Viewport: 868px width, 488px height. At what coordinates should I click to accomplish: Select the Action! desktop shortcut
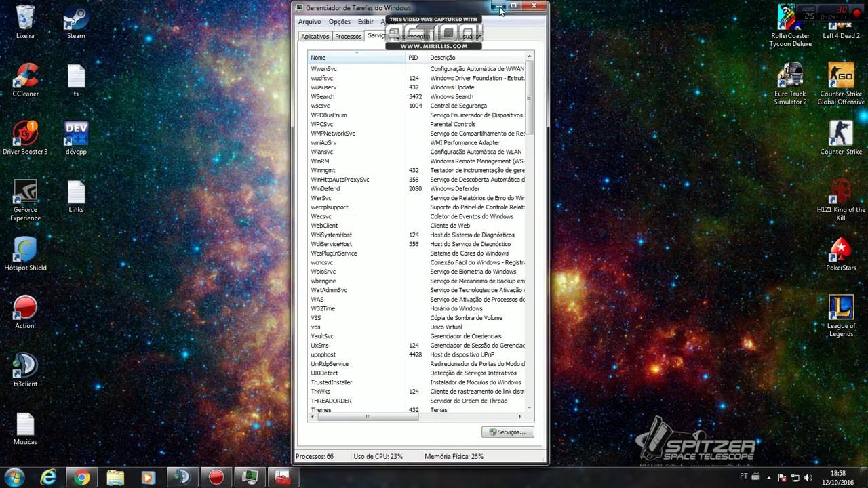(x=25, y=312)
